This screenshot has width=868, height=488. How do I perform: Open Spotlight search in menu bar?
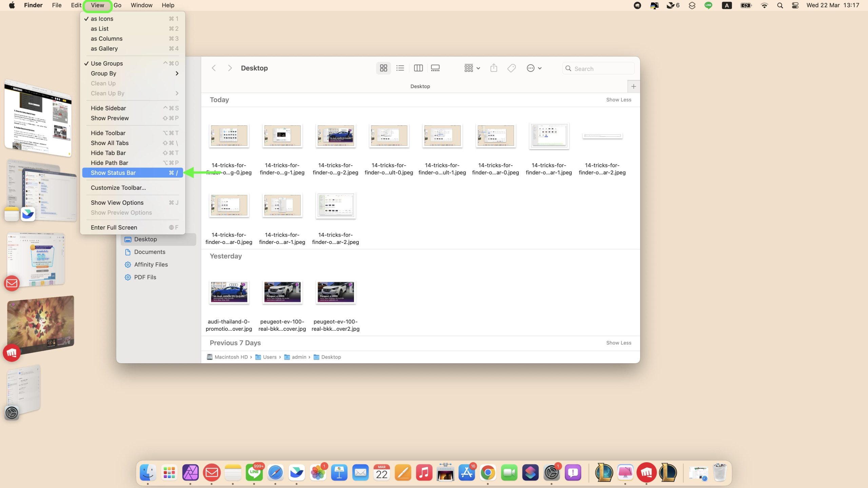pos(780,5)
